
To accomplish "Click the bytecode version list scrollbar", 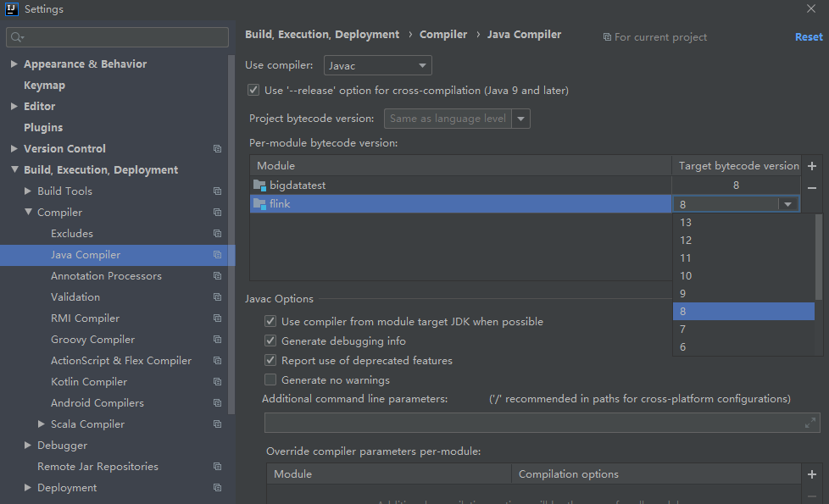I will [x=819, y=257].
